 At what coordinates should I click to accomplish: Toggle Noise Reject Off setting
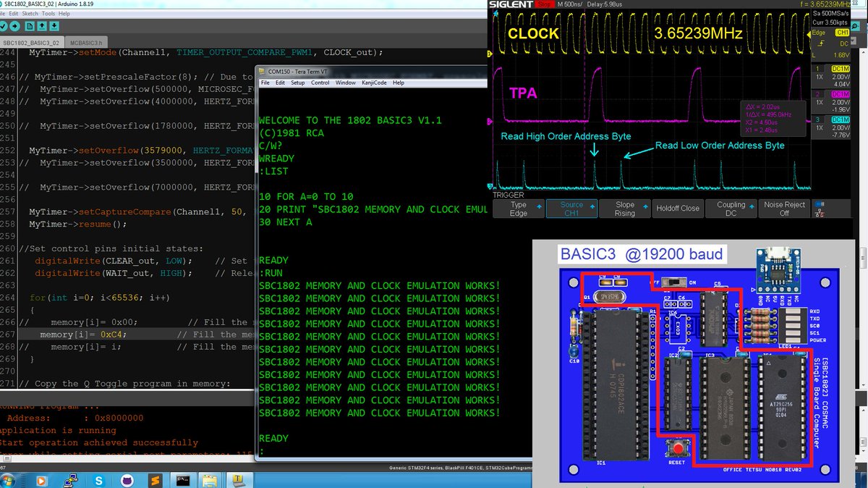point(785,209)
